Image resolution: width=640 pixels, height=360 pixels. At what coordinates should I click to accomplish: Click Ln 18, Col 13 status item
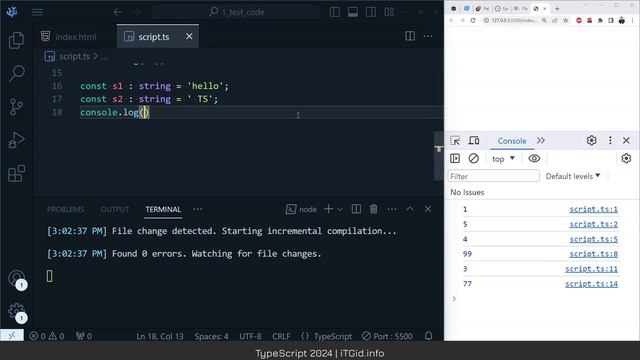click(160, 336)
